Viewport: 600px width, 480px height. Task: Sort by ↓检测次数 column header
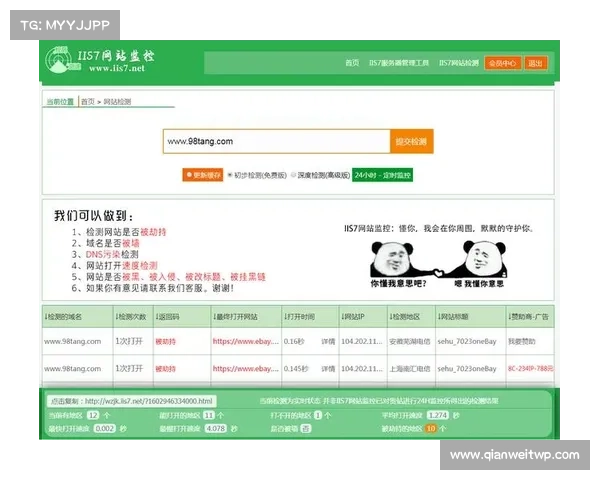click(131, 317)
